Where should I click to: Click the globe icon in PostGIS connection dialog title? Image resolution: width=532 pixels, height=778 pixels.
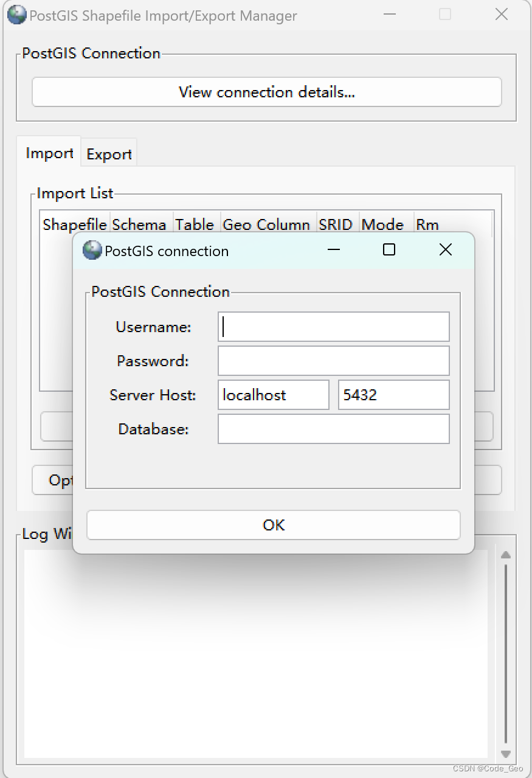[x=92, y=251]
